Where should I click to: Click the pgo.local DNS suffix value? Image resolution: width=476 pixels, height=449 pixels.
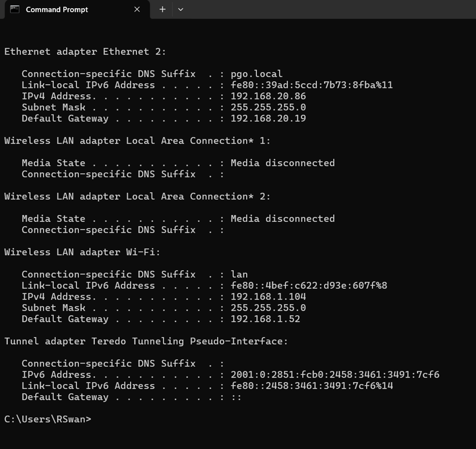point(257,74)
